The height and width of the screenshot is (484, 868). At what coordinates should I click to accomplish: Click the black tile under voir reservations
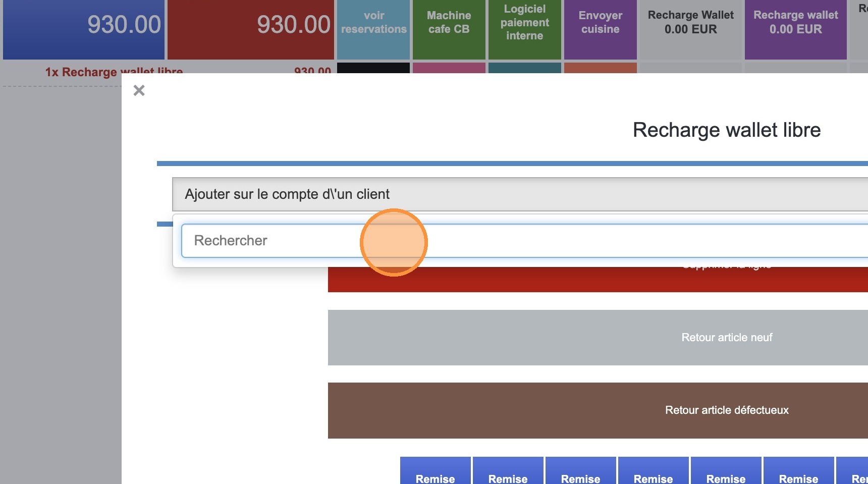[373, 68]
